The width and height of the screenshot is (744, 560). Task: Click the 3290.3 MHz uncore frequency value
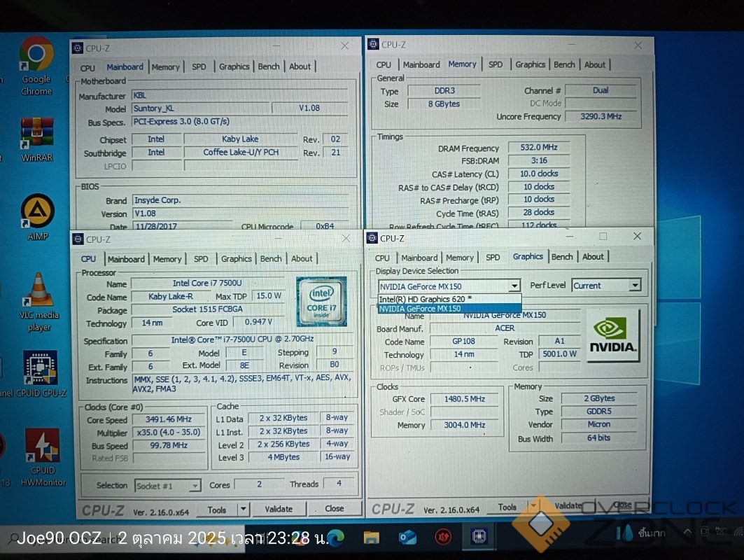601,116
